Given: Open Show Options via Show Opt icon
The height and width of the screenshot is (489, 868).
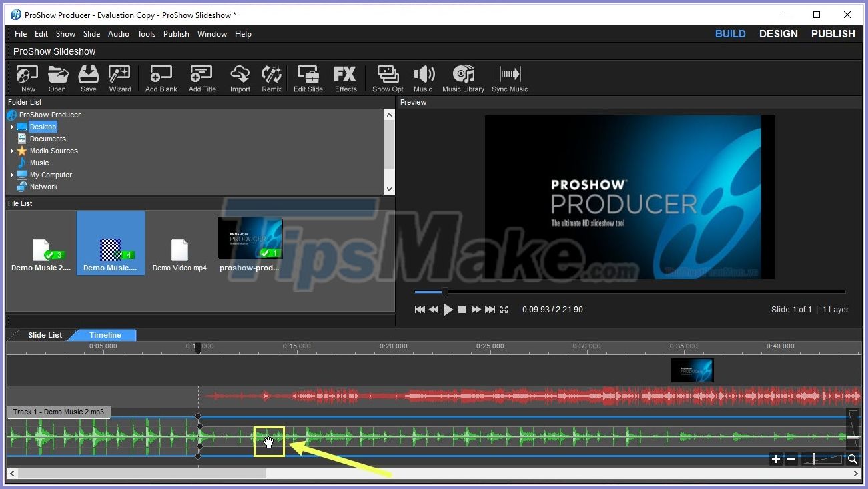Looking at the screenshot, I should [387, 78].
